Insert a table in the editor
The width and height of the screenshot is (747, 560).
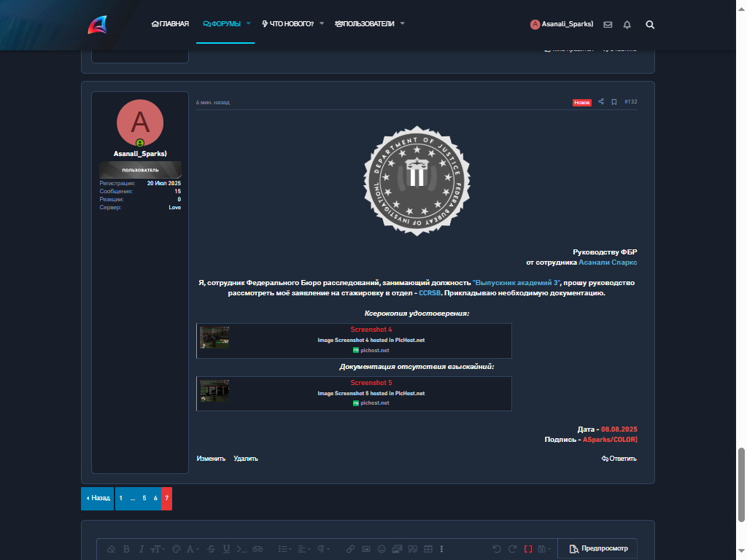pyautogui.click(x=428, y=549)
